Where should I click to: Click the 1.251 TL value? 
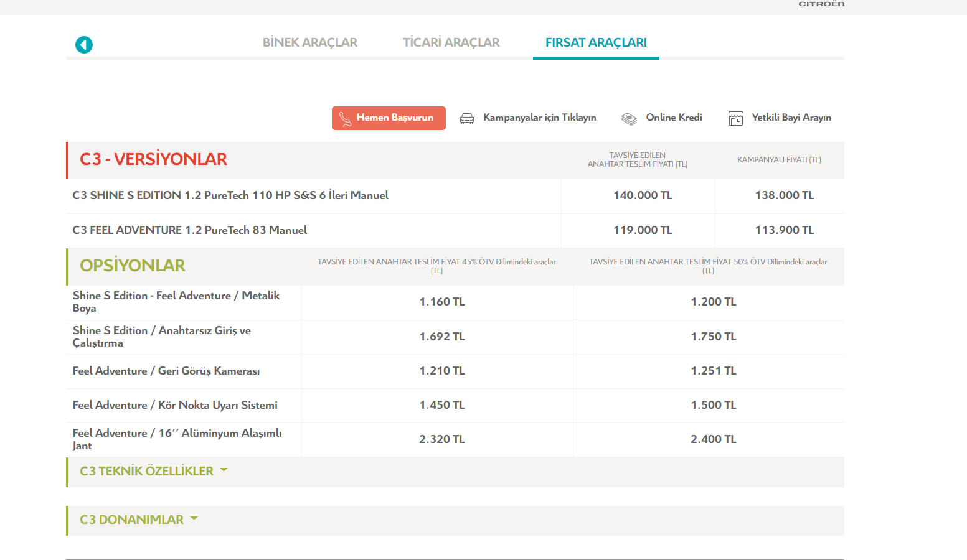pos(714,371)
